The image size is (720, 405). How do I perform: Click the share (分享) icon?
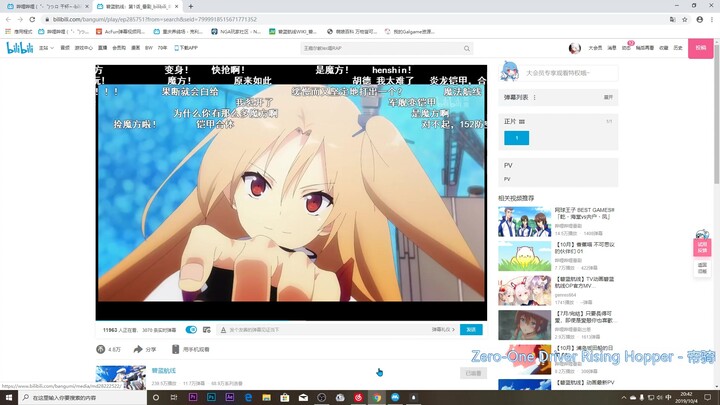(x=138, y=349)
